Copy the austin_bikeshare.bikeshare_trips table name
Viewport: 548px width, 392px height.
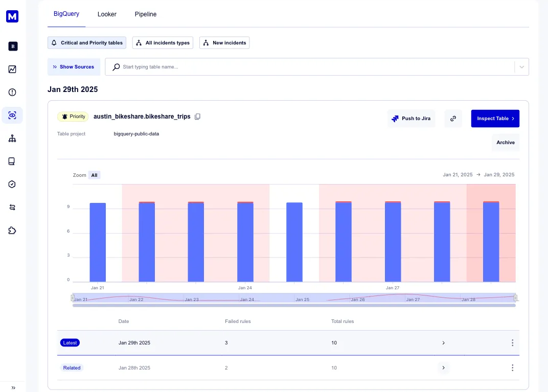pos(198,117)
